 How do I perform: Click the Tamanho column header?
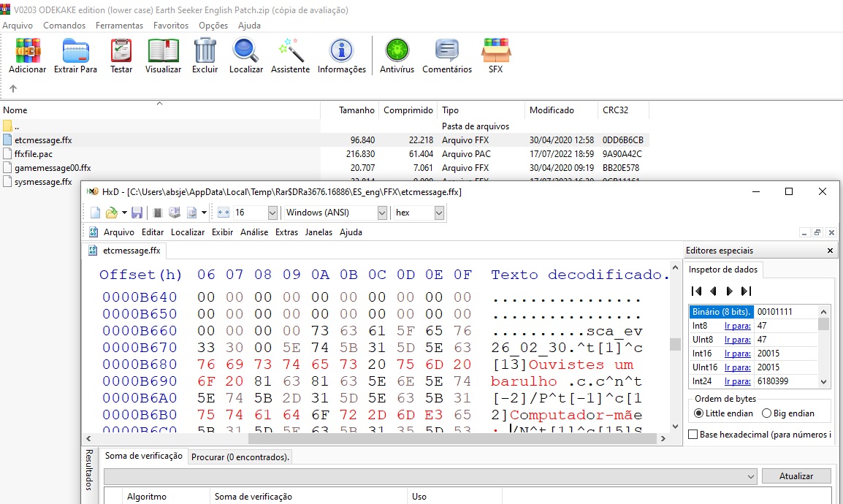349,110
